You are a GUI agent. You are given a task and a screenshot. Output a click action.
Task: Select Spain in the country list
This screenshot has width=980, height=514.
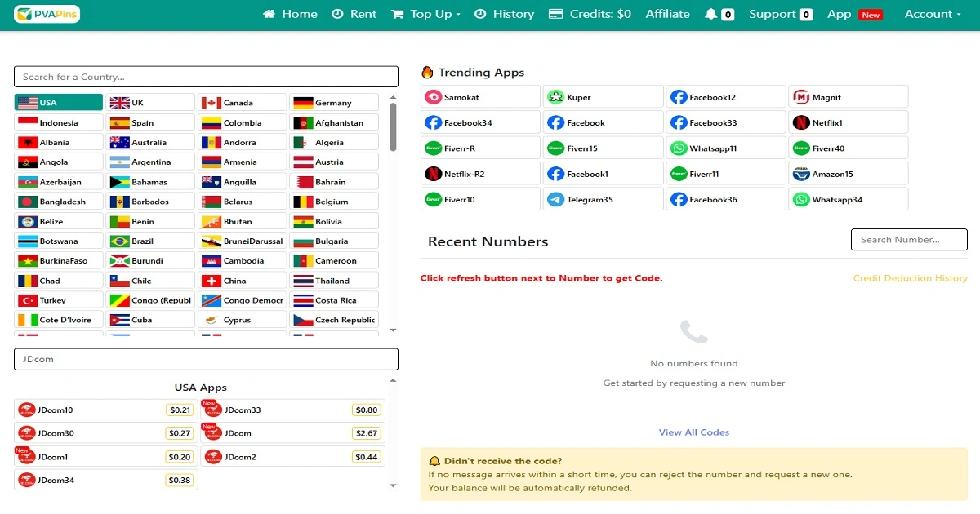(151, 122)
